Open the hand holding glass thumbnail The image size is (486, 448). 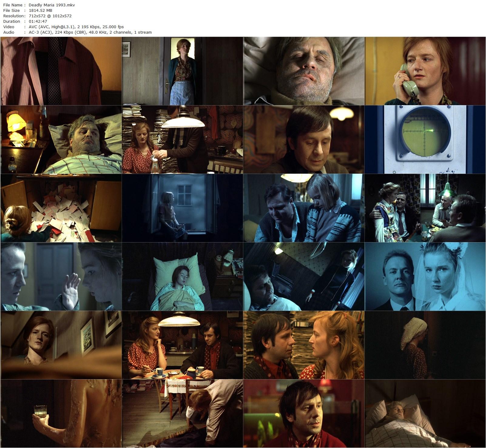coord(61,413)
